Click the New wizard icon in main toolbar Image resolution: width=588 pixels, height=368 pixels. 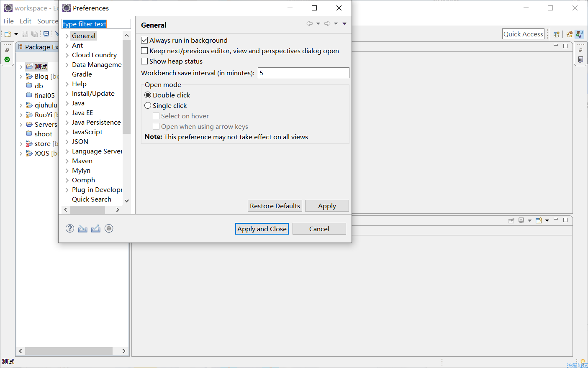click(8, 34)
